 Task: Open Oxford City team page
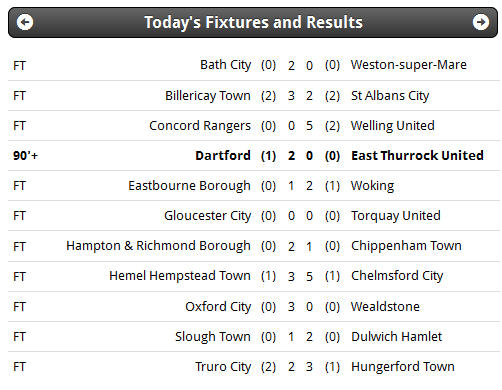[x=218, y=307]
